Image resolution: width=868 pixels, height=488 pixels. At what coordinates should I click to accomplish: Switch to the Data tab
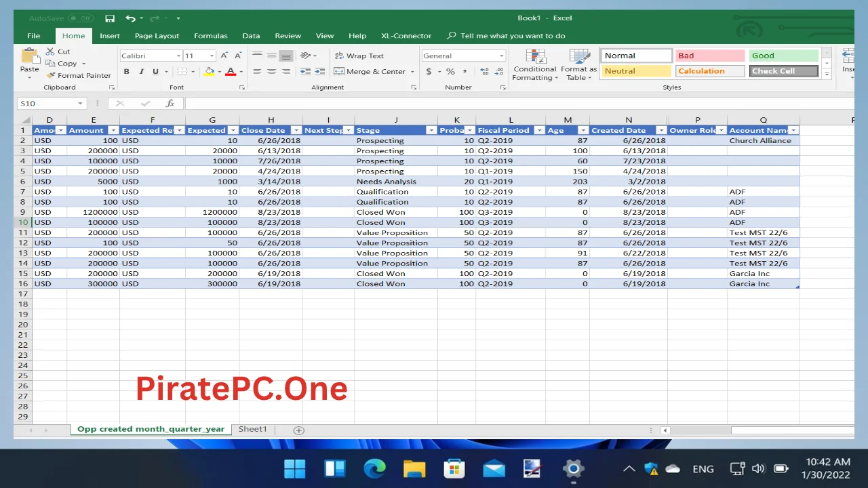click(x=251, y=36)
